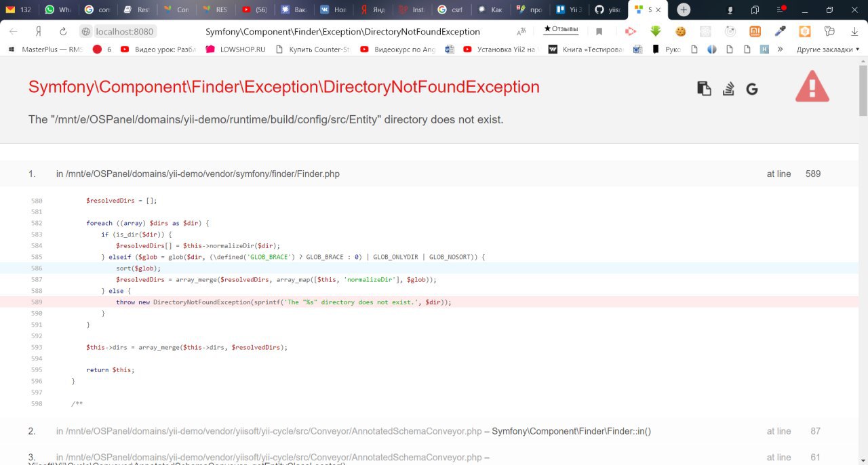Reload the page with the refresh icon
868x465 pixels.
tap(63, 31)
